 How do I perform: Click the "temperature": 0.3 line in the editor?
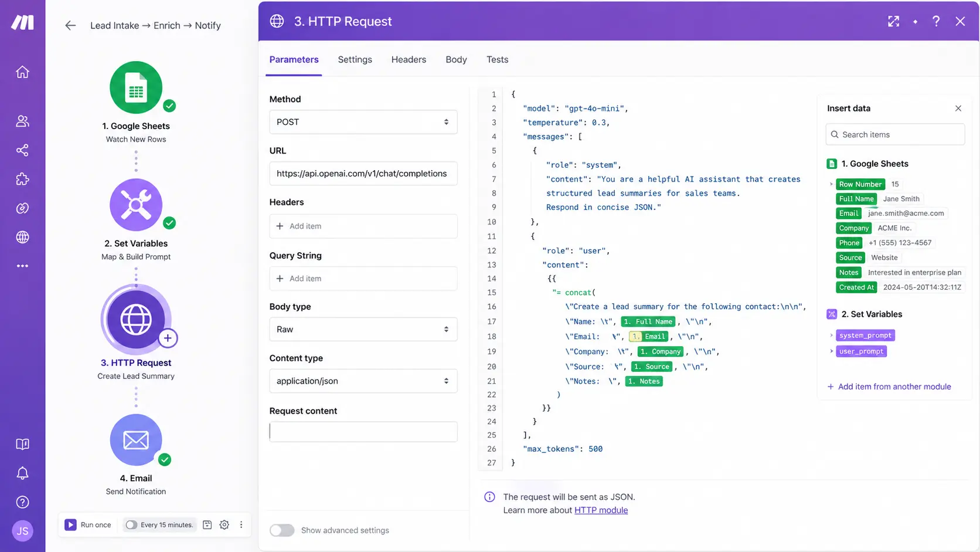566,123
